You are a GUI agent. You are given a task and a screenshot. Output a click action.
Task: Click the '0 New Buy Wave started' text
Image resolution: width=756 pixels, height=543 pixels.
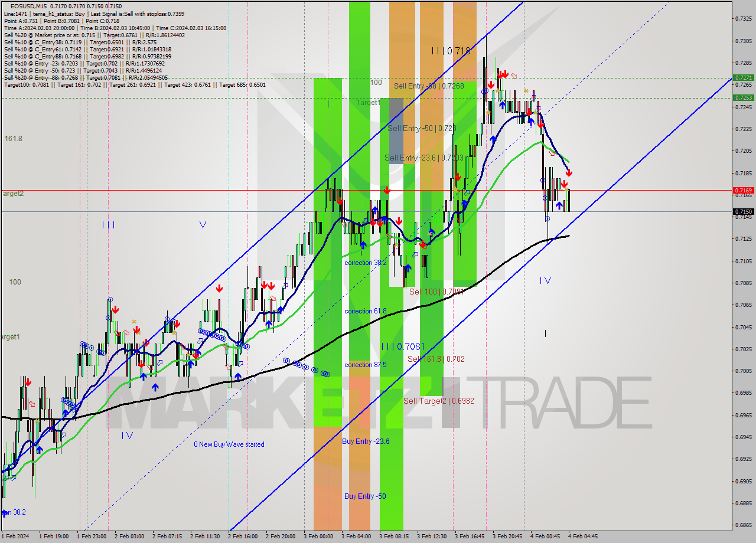(229, 444)
